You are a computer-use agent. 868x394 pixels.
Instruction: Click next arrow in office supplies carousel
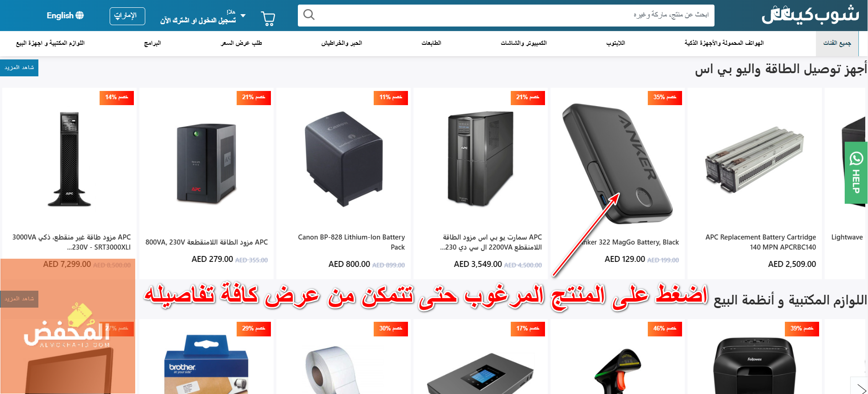pyautogui.click(x=859, y=385)
